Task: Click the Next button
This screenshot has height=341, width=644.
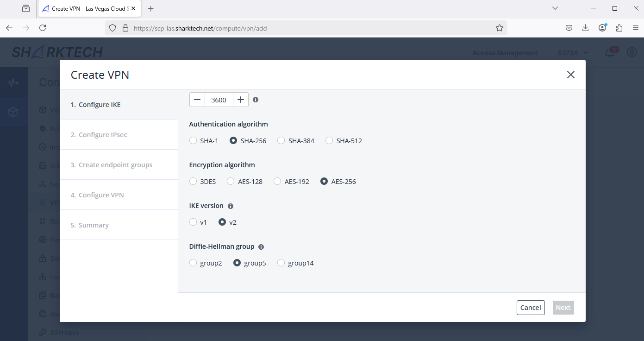Action: click(x=563, y=307)
